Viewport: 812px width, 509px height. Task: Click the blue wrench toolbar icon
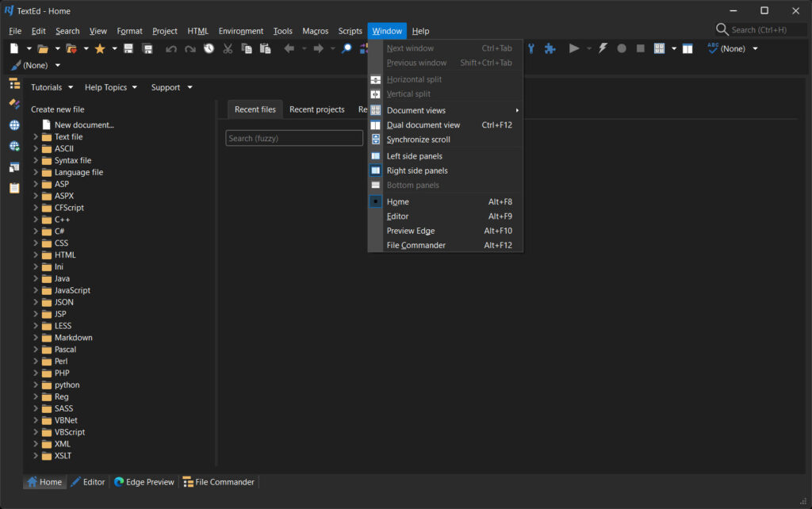pyautogui.click(x=530, y=48)
